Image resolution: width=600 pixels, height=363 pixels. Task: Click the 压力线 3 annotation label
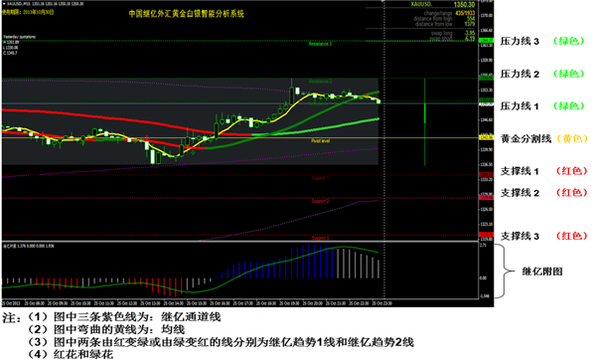pyautogui.click(x=520, y=41)
